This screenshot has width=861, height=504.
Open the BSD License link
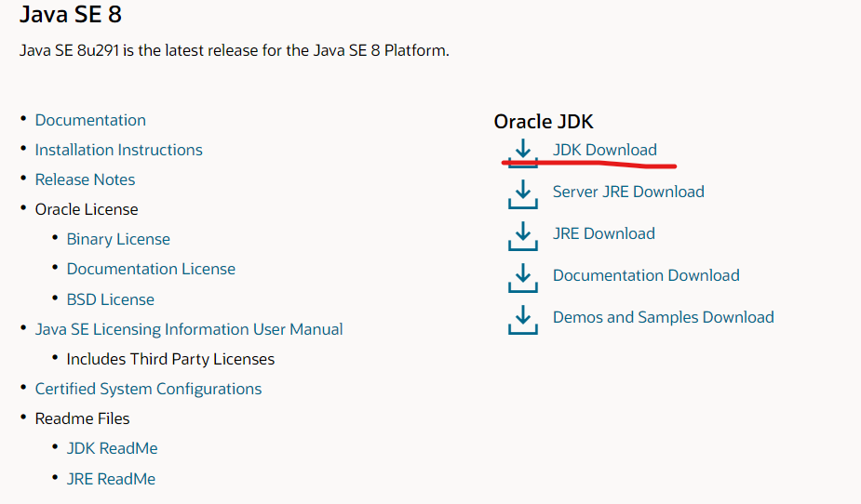(111, 299)
